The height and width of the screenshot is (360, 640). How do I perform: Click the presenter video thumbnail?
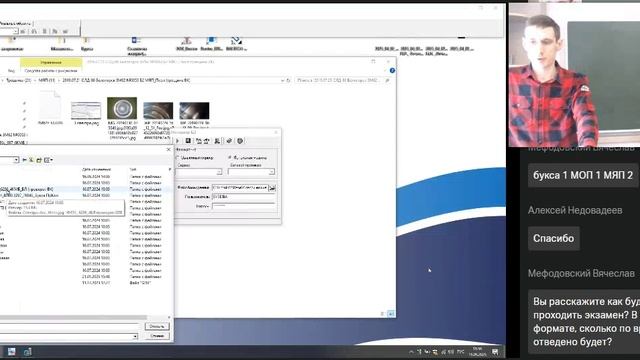574,75
